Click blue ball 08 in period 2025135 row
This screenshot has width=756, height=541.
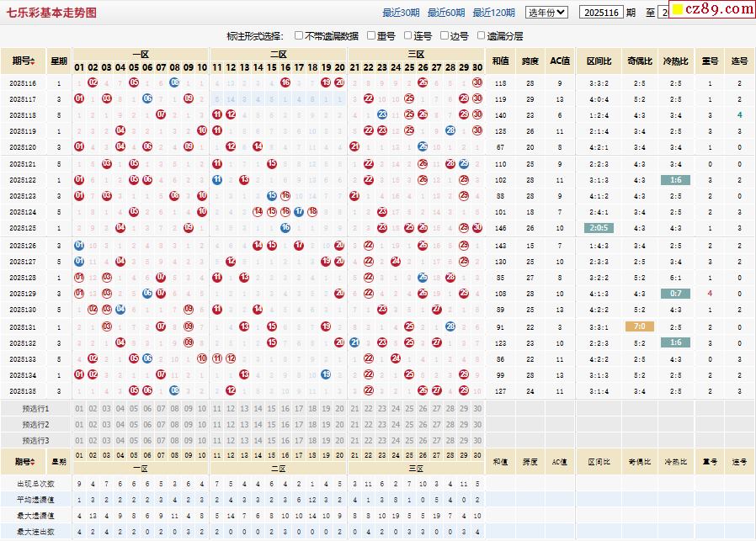pyautogui.click(x=174, y=390)
